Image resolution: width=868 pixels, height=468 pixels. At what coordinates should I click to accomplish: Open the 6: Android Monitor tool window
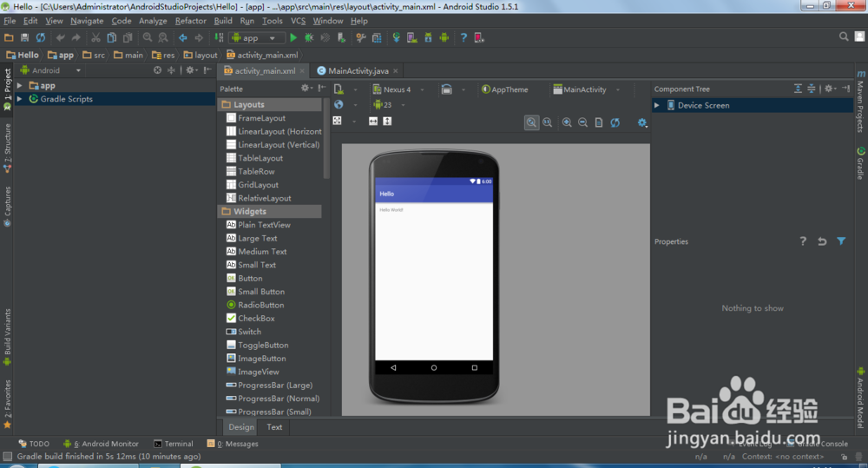point(101,444)
